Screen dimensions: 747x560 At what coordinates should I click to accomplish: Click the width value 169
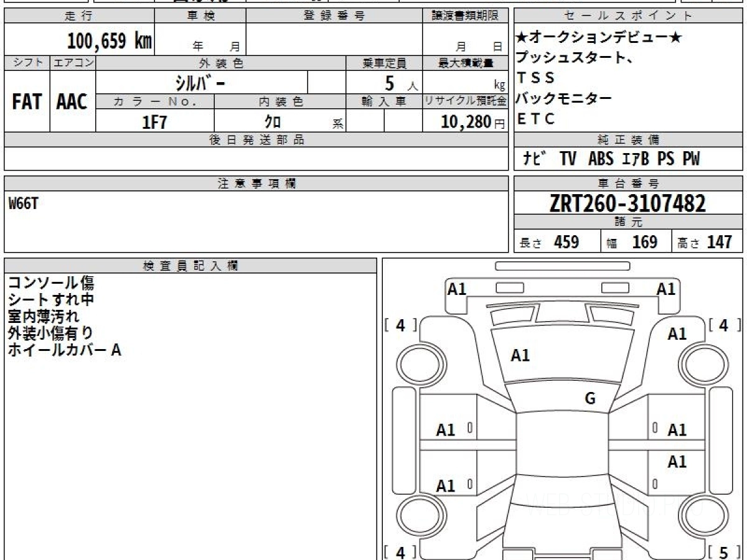[x=645, y=242]
